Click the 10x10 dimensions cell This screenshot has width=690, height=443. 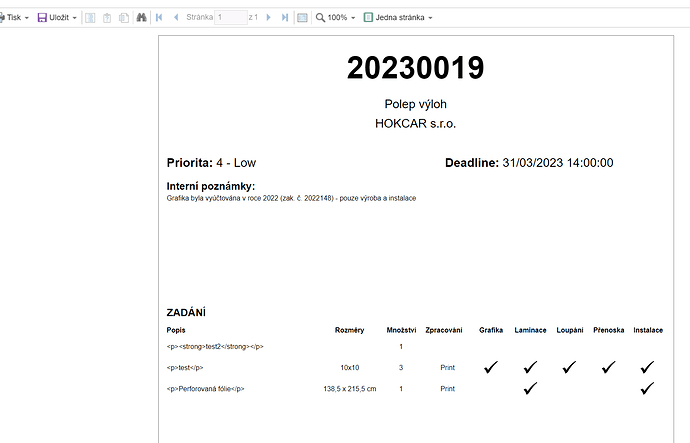[350, 368]
